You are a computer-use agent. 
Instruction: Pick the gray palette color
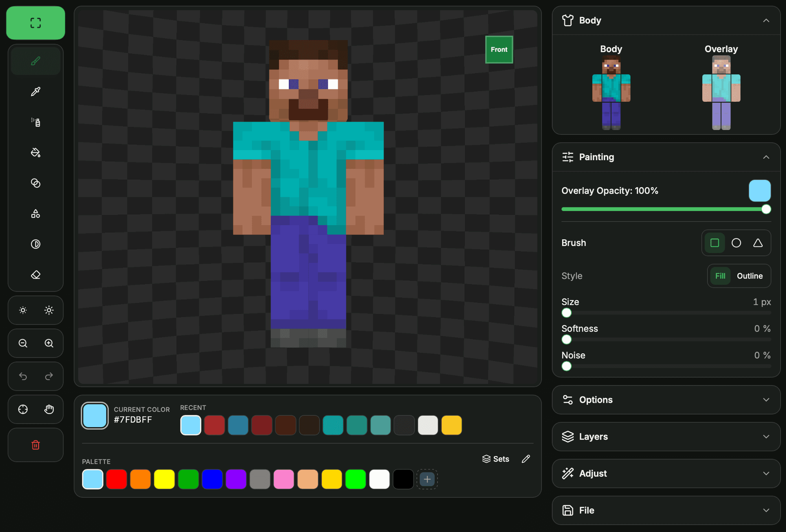pyautogui.click(x=260, y=479)
